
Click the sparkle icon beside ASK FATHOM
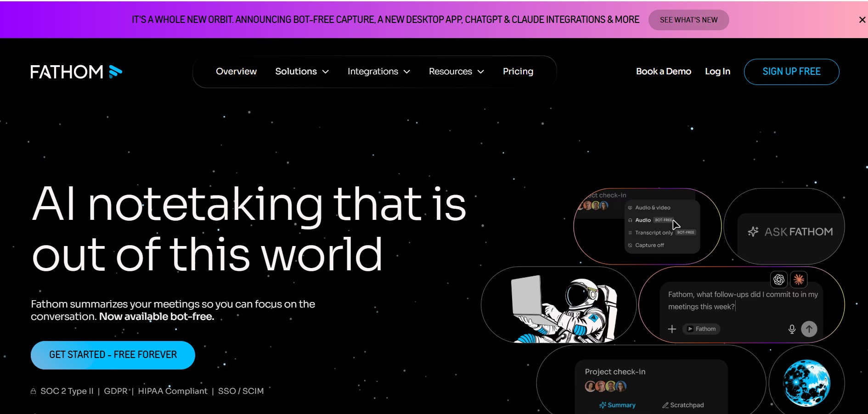(753, 232)
